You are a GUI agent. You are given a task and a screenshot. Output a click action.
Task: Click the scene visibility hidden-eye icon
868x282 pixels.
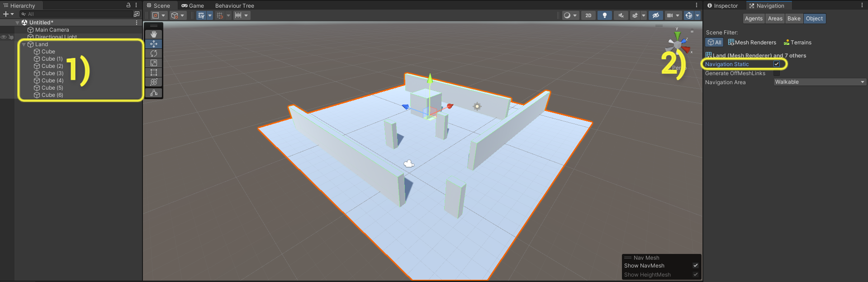[x=655, y=15]
